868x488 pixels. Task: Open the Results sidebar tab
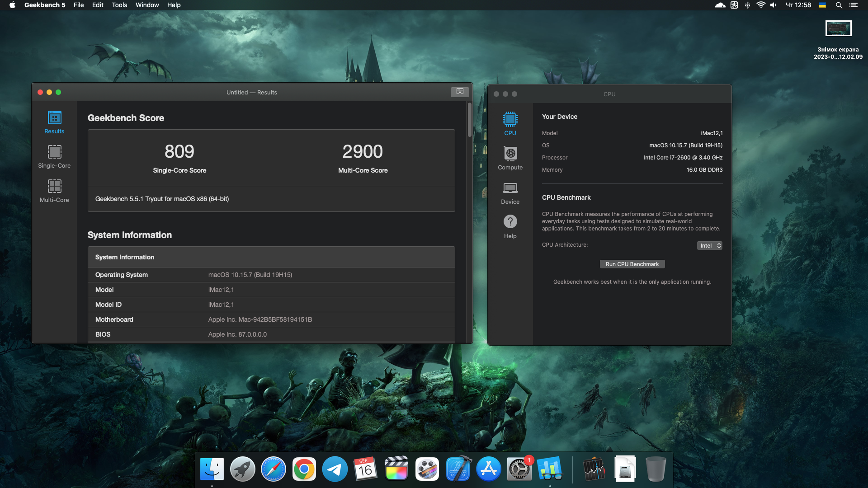(x=54, y=122)
